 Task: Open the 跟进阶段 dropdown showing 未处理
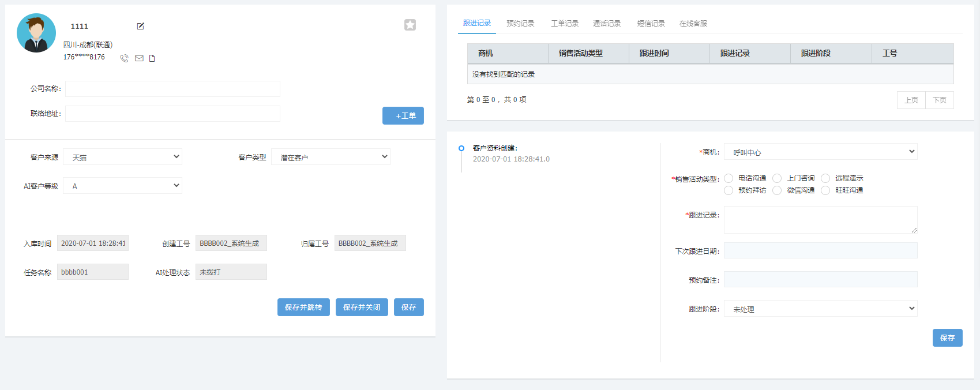coord(820,309)
